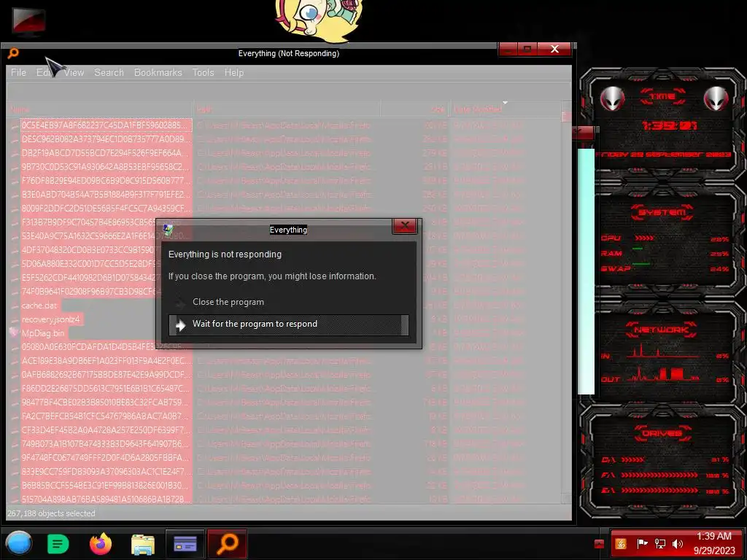Click the network tray icon
Screen dimensions: 747x560
[660, 544]
